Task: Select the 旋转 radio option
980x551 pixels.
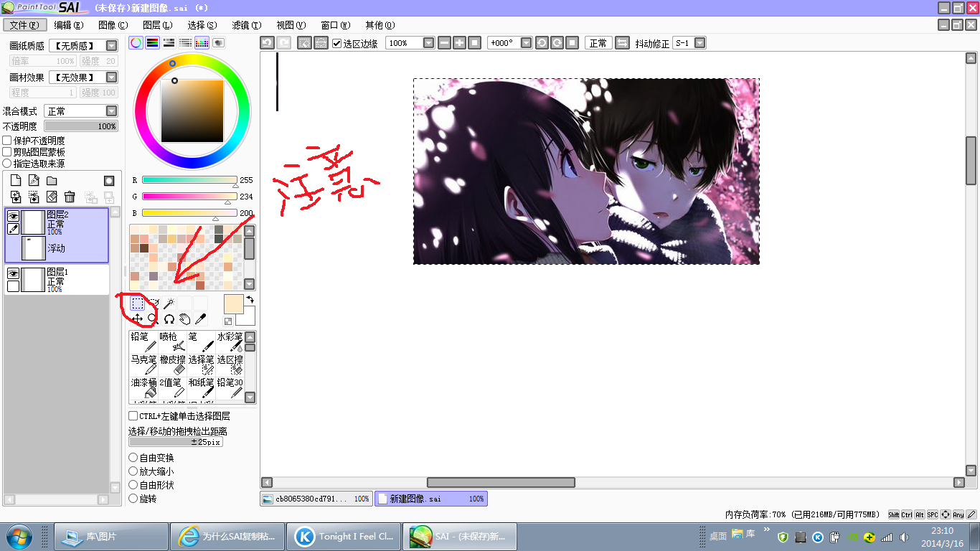Action: point(133,499)
